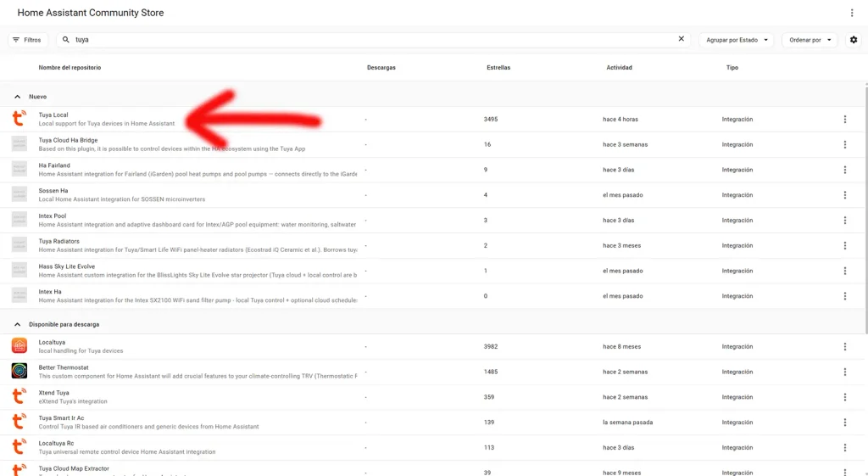Select the Localtuya repository name
The image size is (868, 476).
(52, 343)
